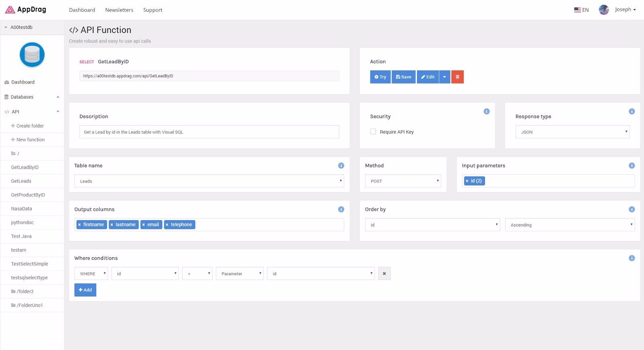Screen dimensions: 644x350
Task: Open the Support menu item
Action: tap(153, 10)
